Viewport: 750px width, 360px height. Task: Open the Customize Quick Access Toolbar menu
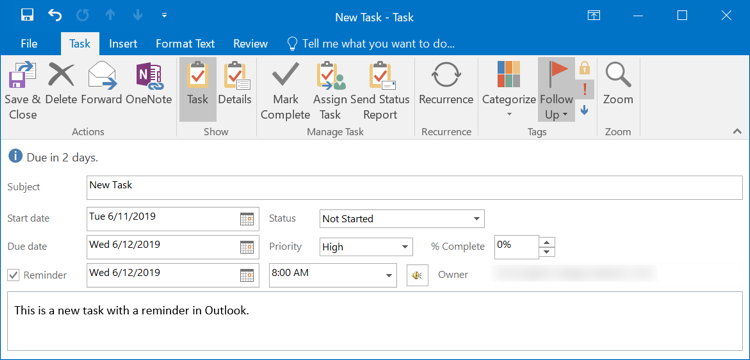[x=165, y=16]
